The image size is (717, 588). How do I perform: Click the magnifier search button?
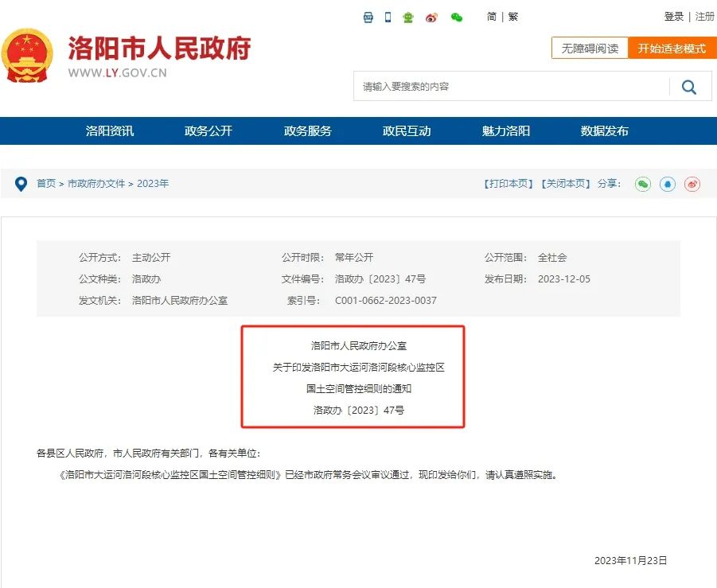tap(689, 87)
